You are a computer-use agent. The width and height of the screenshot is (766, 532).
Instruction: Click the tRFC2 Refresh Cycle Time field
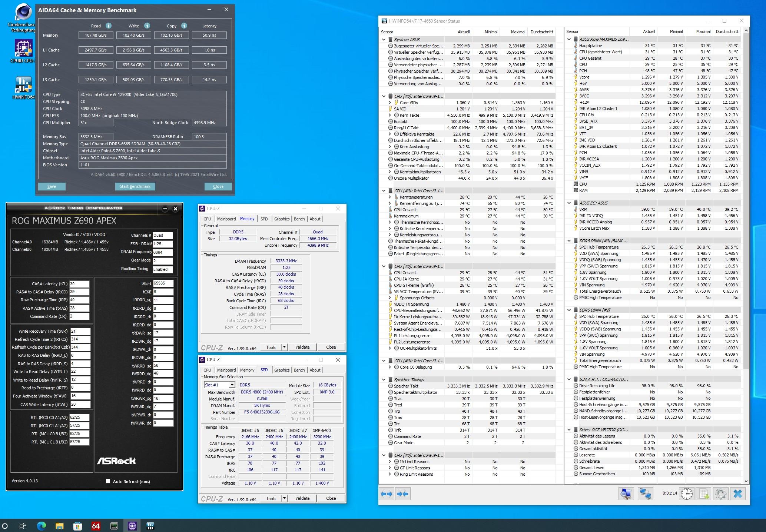coord(80,339)
